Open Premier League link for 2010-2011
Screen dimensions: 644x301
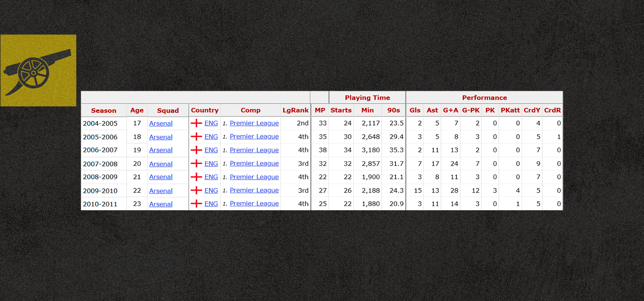coord(254,203)
